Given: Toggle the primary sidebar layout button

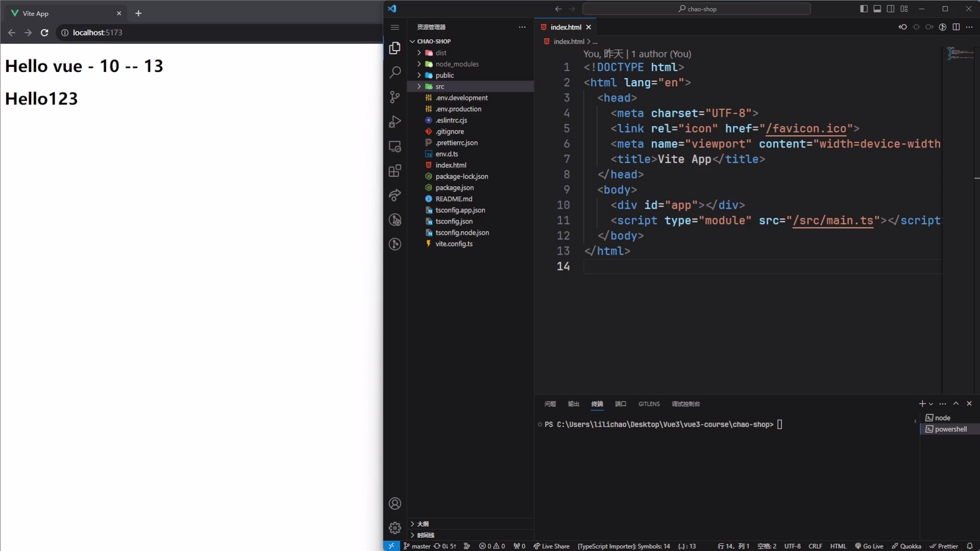Looking at the screenshot, I should click(864, 9).
